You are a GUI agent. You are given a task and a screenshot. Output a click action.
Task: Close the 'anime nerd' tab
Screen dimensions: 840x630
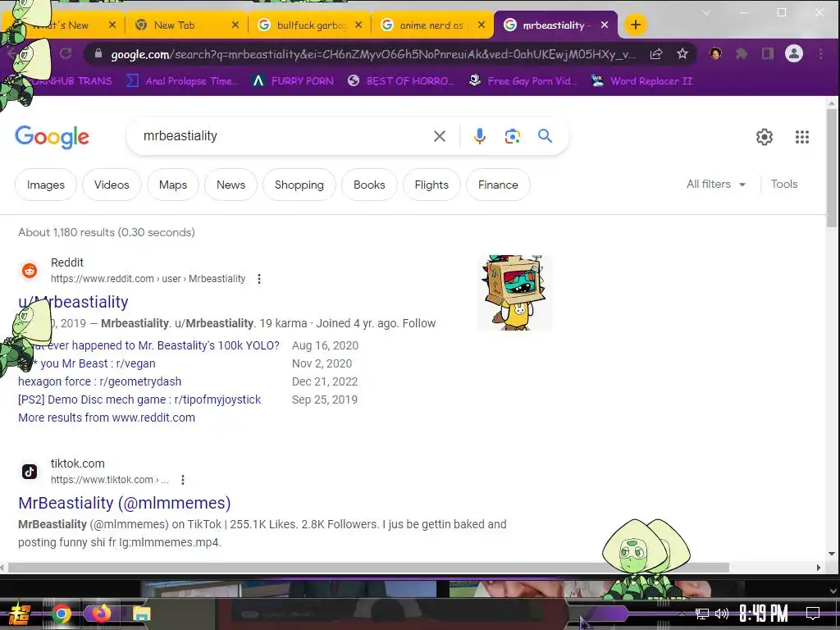pos(482,25)
